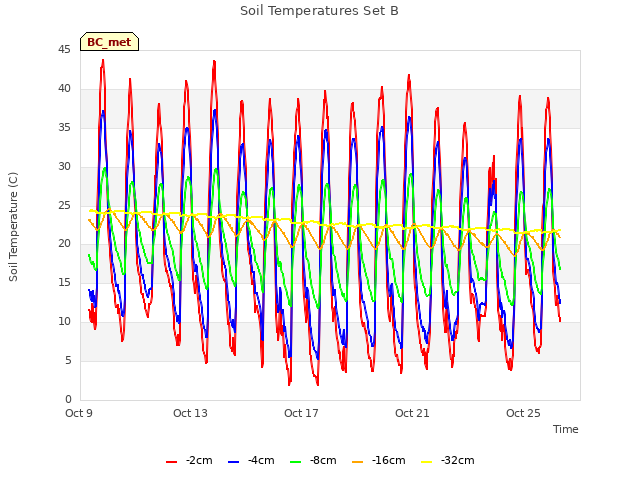Toggle the -2cm legend label
Viewport: 640px width, 480px height.
pyautogui.click(x=199, y=460)
